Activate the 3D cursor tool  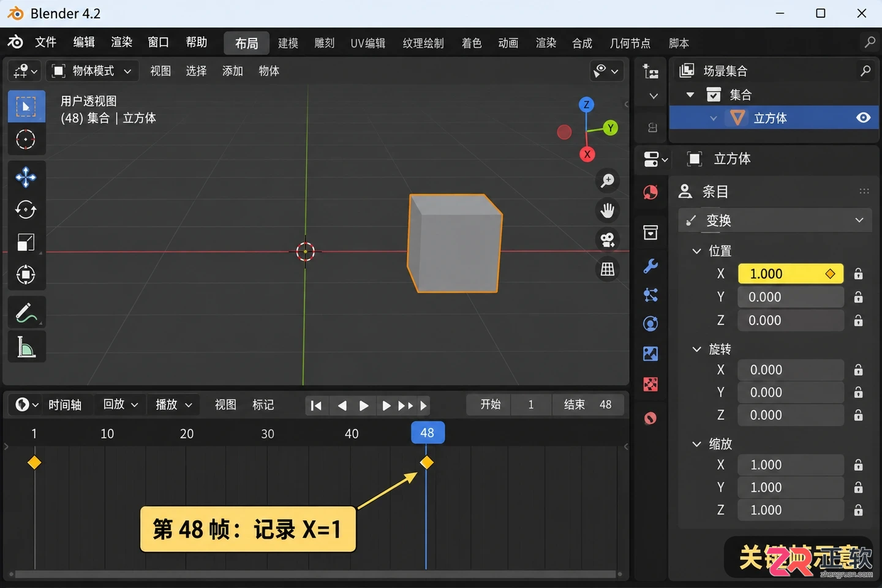(26, 140)
